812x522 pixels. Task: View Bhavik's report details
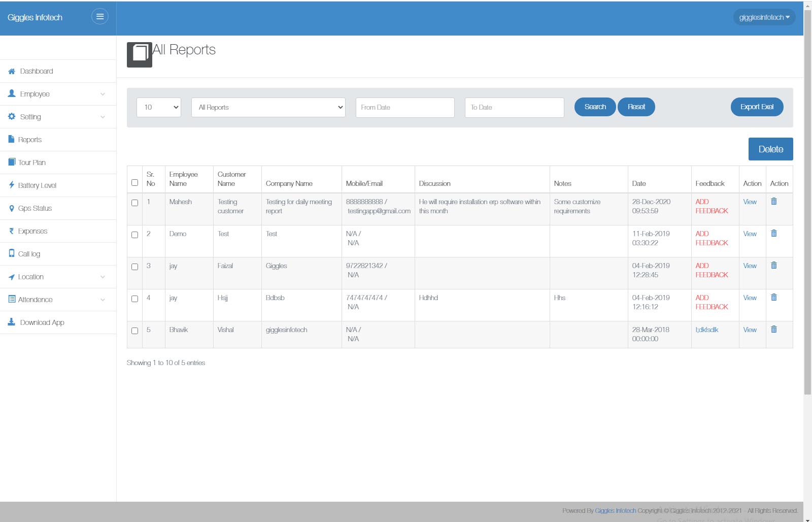pyautogui.click(x=750, y=330)
